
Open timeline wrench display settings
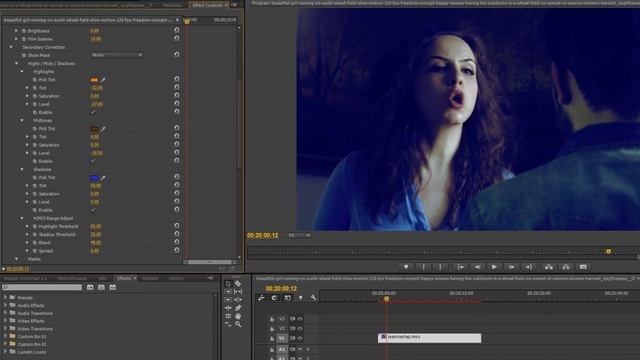[313, 298]
